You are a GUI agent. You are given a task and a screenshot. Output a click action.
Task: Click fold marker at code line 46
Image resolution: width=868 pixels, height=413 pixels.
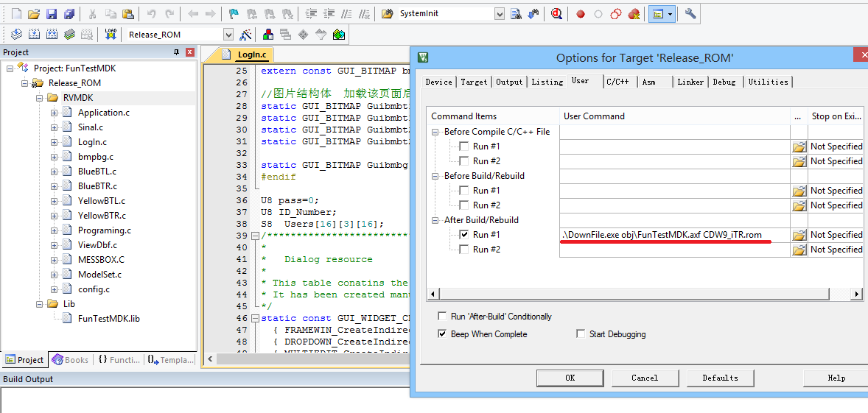coord(255,319)
